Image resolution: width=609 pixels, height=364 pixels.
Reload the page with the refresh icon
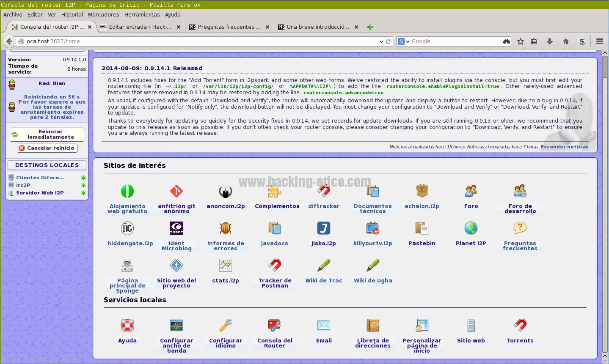(x=388, y=41)
